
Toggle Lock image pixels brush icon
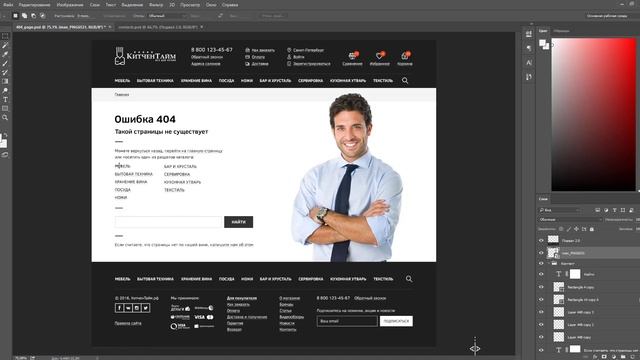pos(569,229)
